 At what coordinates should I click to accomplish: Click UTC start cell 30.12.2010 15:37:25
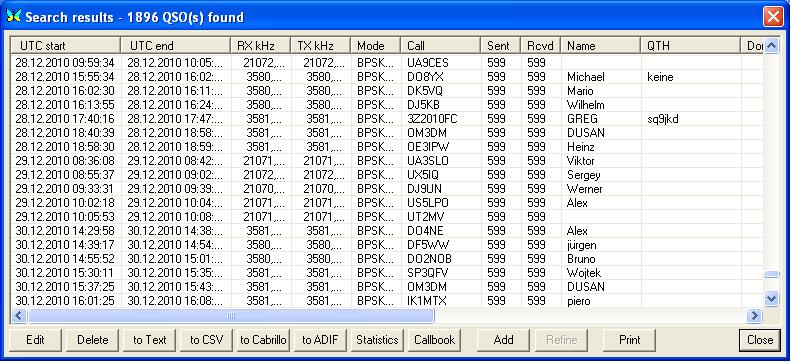tap(65, 287)
